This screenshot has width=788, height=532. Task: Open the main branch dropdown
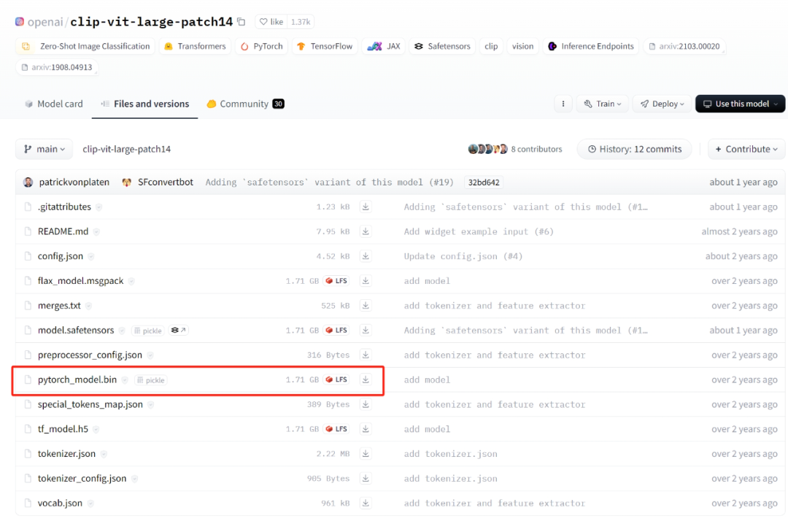tap(45, 149)
